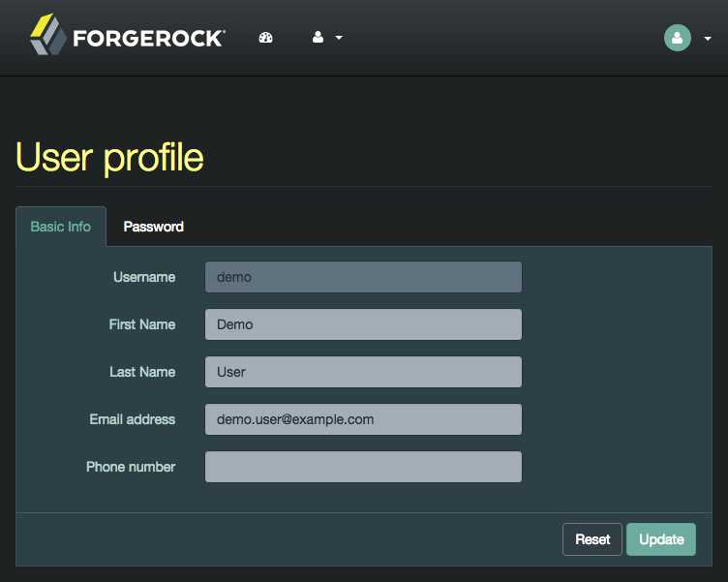Image resolution: width=728 pixels, height=582 pixels.
Task: Click the Email address label
Action: 133,419
